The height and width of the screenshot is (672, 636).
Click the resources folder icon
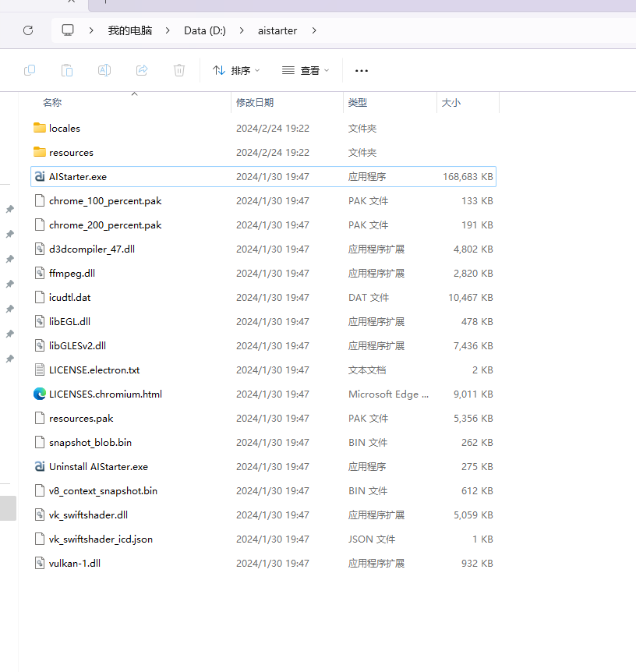pyautogui.click(x=40, y=152)
